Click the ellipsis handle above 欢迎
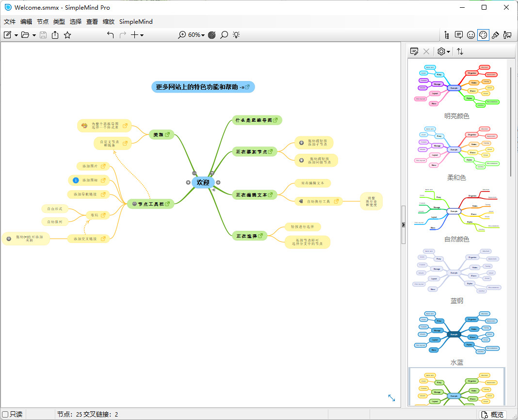The image size is (518, 420). [x=194, y=173]
